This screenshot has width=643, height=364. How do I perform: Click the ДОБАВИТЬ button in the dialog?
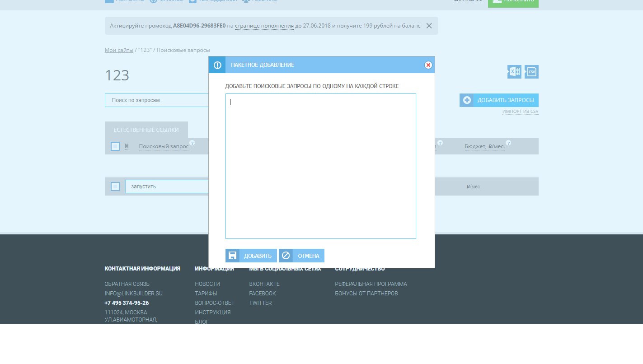point(251,256)
